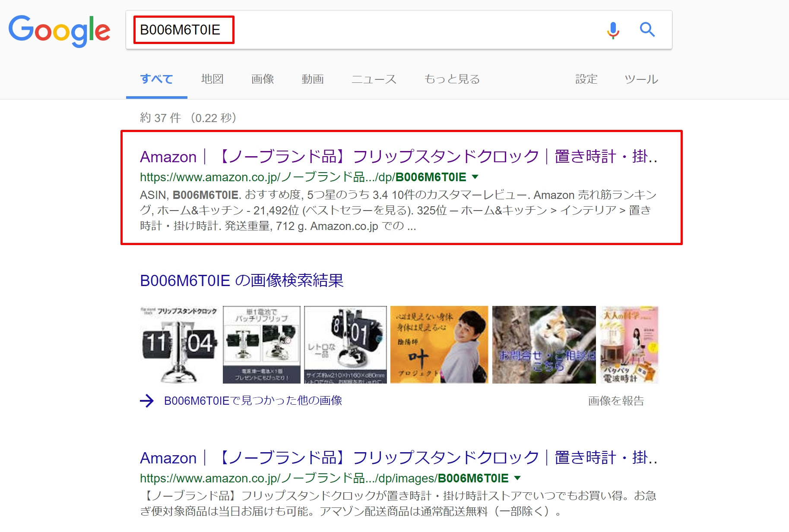Click the Google logo
This screenshot has width=789, height=532.
tap(59, 30)
